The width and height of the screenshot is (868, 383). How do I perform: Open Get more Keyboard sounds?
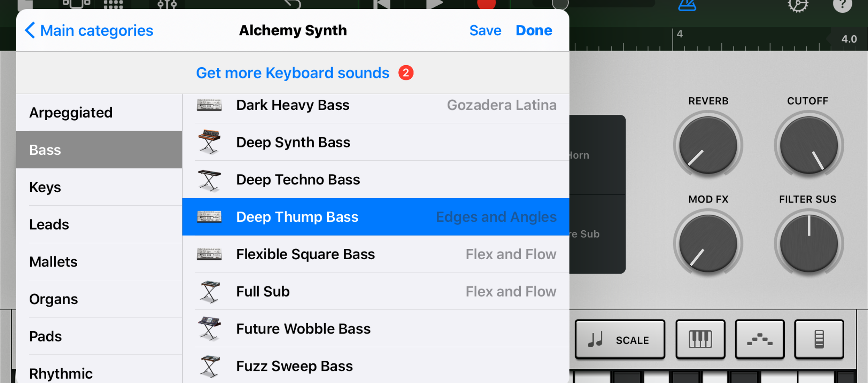[293, 73]
